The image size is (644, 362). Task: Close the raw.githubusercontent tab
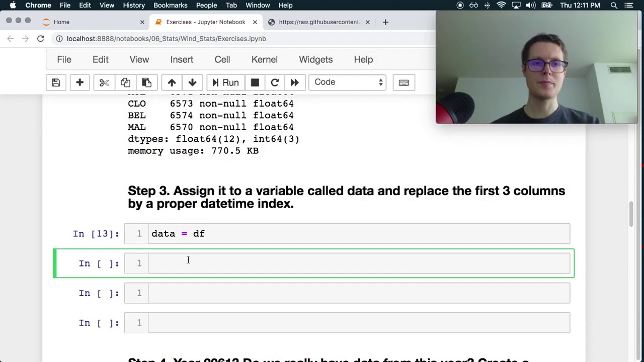pos(367,22)
